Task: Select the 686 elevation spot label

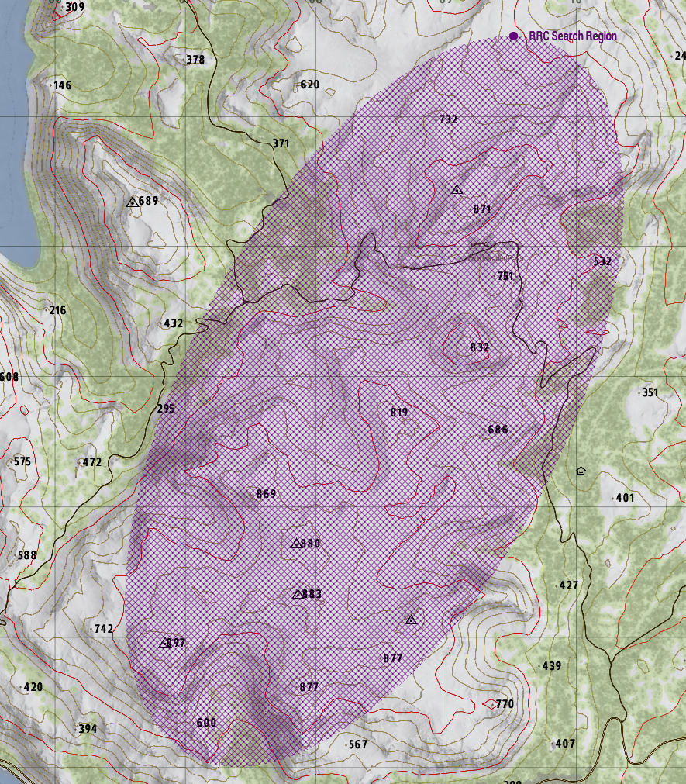Action: point(498,430)
